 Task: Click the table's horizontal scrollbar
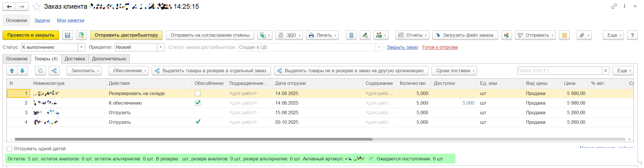point(194,139)
